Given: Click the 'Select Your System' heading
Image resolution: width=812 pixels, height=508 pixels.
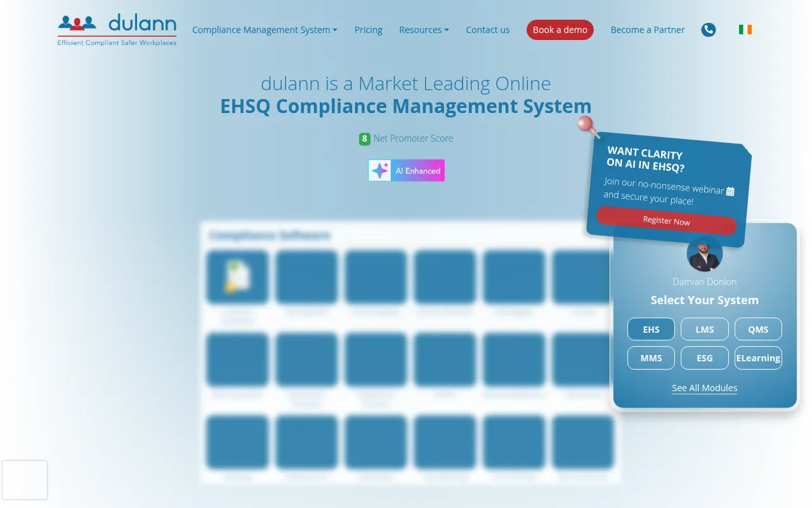Looking at the screenshot, I should point(705,300).
